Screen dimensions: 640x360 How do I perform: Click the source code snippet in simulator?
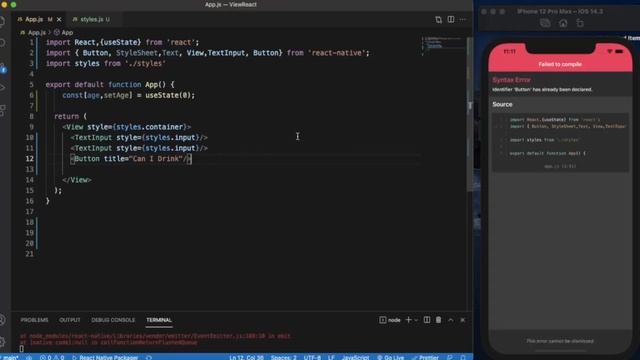tap(560, 142)
